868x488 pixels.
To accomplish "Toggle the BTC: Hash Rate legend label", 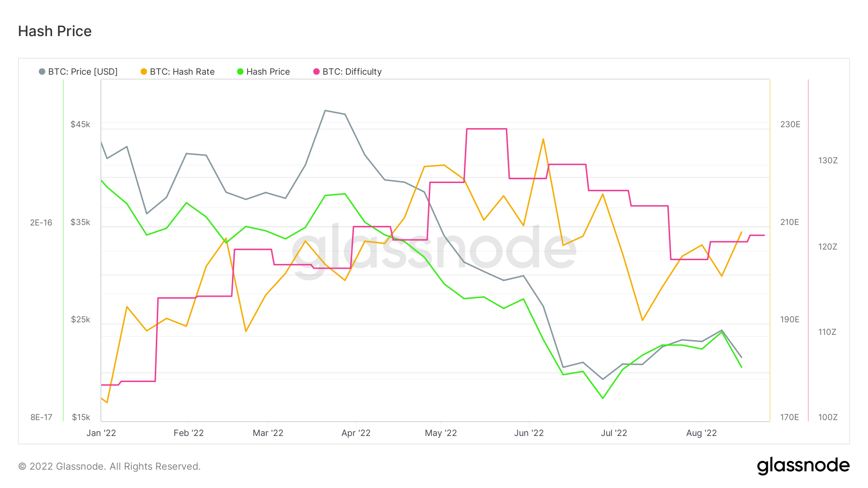I will pos(182,72).
